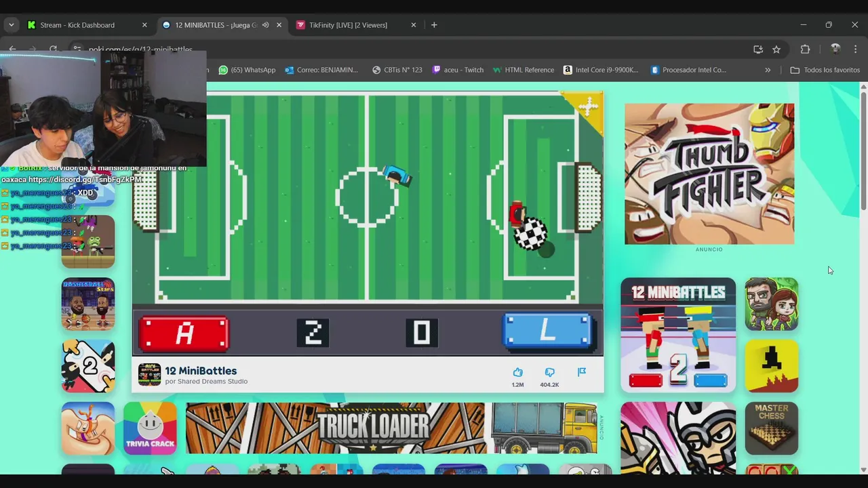Select the 12 MINIBATTLES browser tab
Screen dimensions: 868x488
216,25
